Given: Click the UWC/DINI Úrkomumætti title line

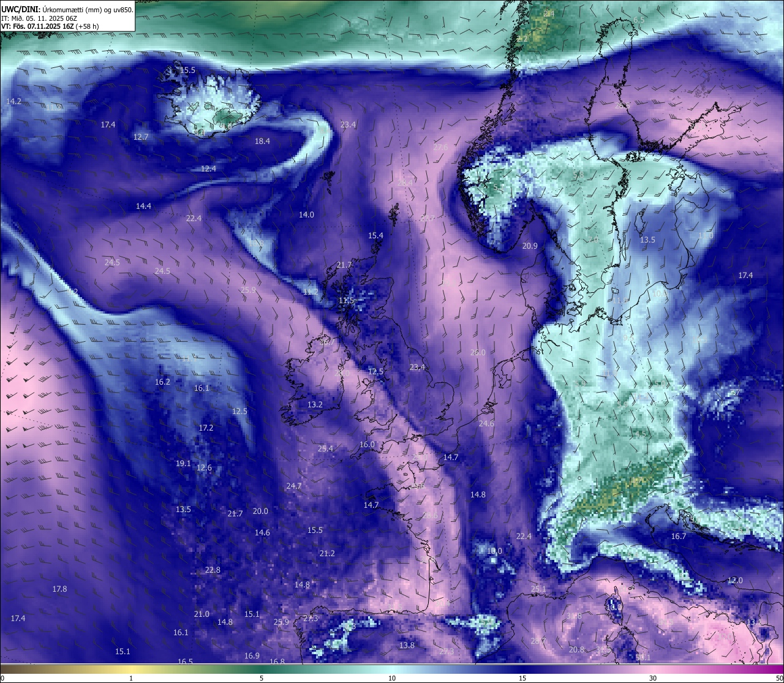Looking at the screenshot, I should (67, 9).
